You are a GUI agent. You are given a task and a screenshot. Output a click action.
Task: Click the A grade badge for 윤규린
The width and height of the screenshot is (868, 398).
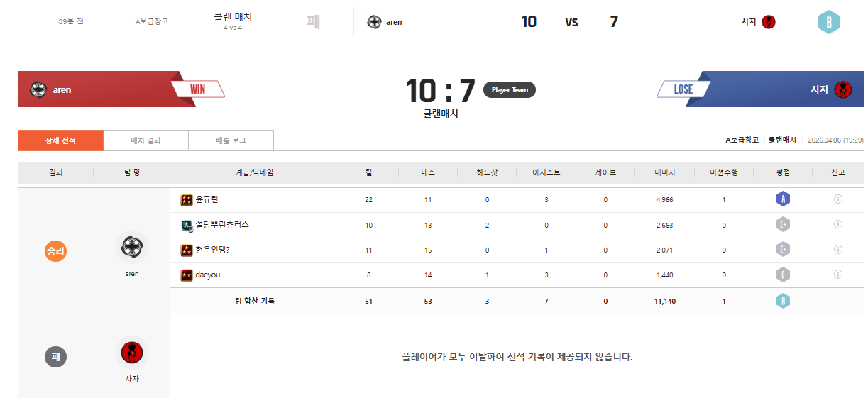[783, 200]
